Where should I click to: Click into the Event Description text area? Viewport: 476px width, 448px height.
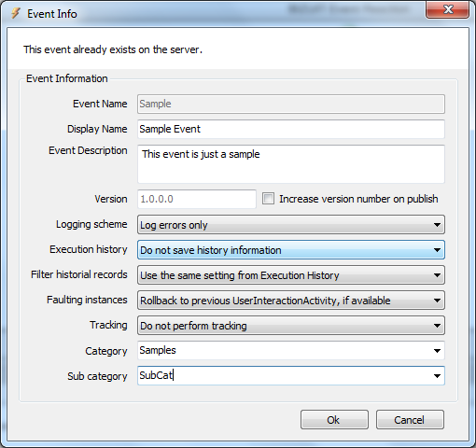point(291,164)
